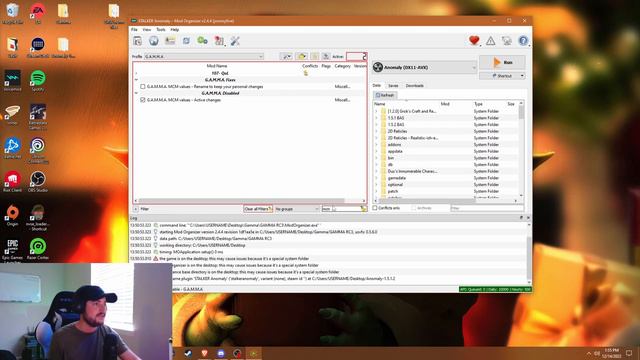Open the File menu
This screenshot has width=640, height=360.
[x=134, y=30]
